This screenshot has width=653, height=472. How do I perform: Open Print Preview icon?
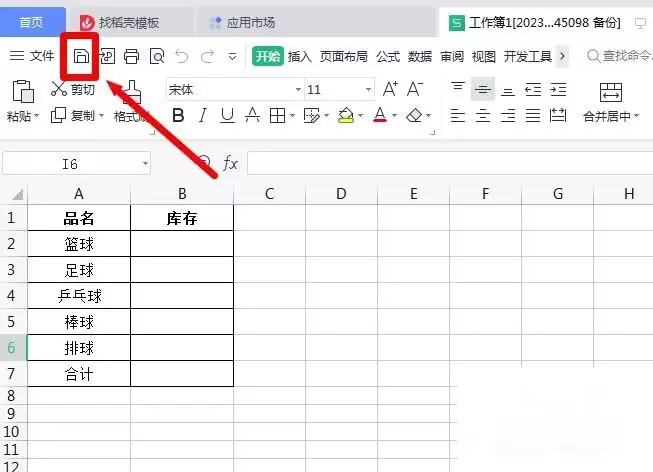157,56
